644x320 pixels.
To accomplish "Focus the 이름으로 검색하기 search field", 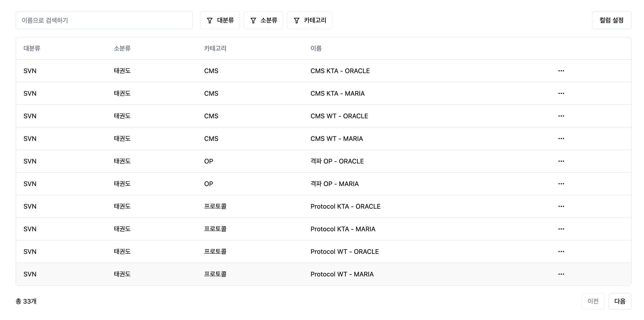I will point(104,20).
